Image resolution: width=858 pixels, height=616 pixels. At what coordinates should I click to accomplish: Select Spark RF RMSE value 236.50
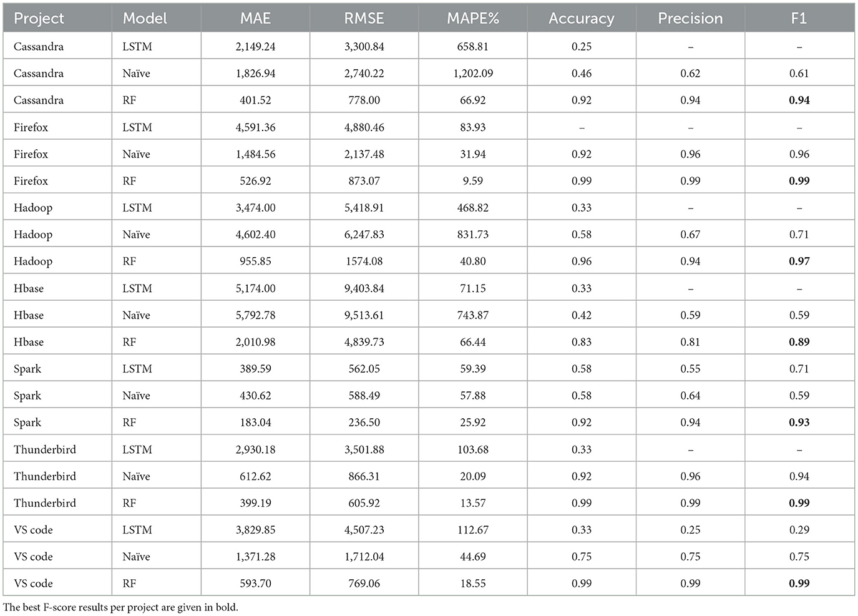(364, 423)
